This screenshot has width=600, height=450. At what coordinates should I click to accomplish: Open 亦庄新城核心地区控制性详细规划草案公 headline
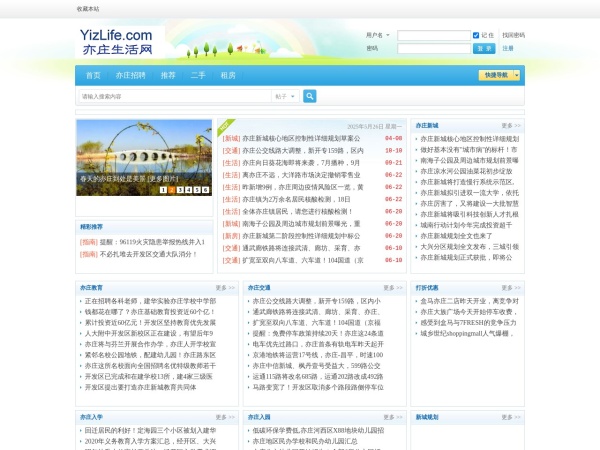point(301,138)
